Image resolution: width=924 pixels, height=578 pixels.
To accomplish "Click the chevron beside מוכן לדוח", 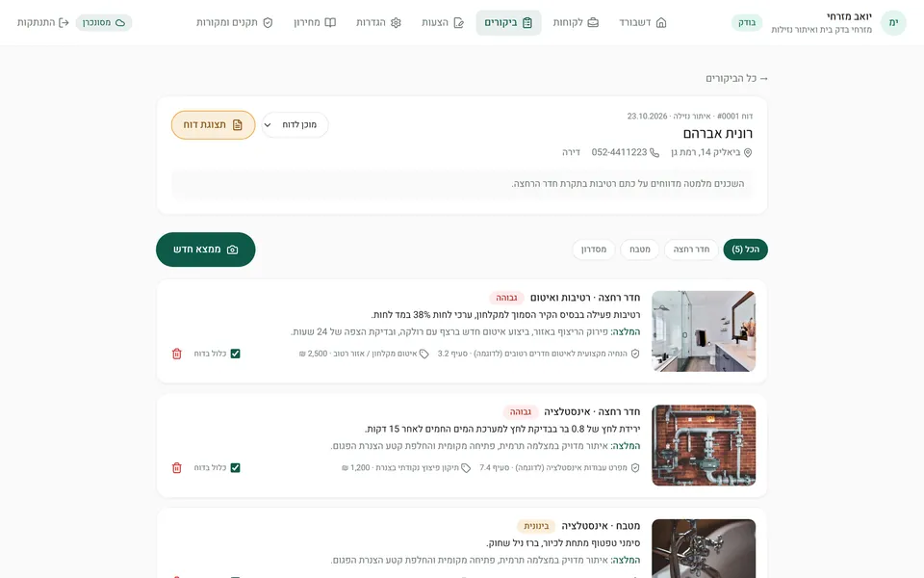I will pos(268,125).
